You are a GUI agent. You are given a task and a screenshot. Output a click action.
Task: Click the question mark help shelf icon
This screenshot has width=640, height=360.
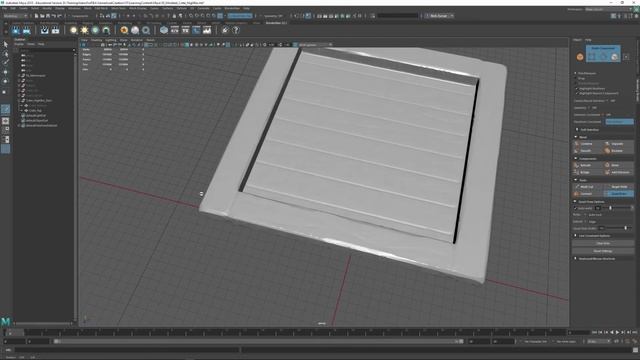pos(236,30)
